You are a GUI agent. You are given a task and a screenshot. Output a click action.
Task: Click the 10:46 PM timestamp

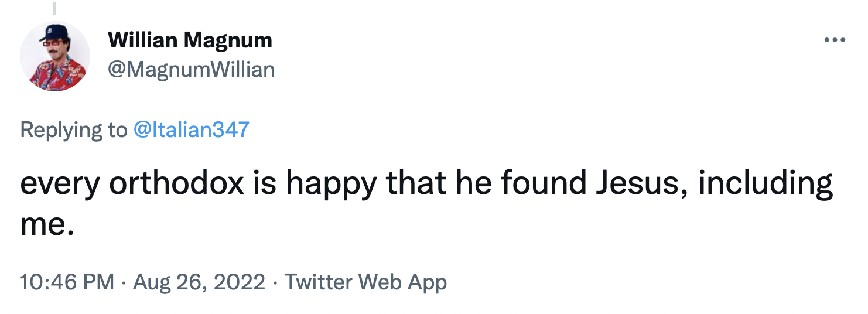tap(67, 282)
